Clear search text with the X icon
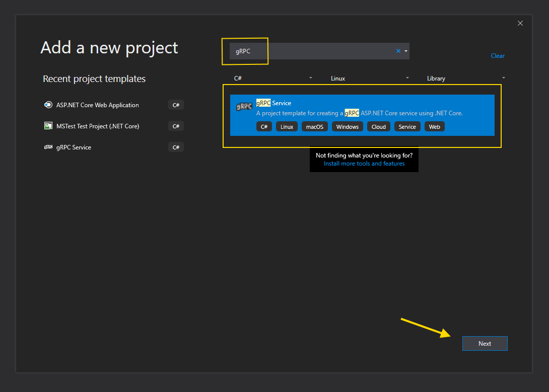549x392 pixels. (x=398, y=51)
